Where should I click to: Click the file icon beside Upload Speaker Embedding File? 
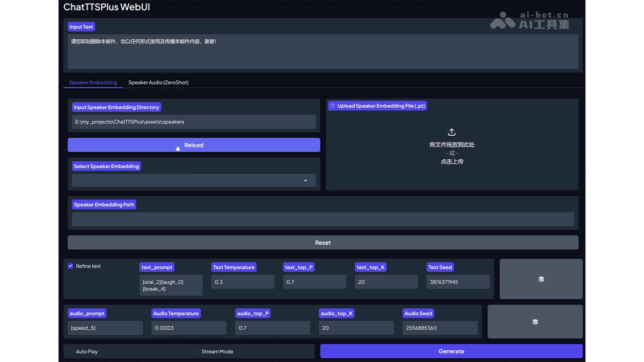[x=333, y=106]
